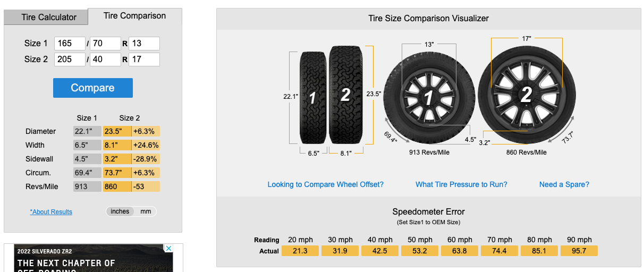Screen dimensions: 644x272
Task: Focus Size 2 width field showing 205
Action: click(69, 59)
